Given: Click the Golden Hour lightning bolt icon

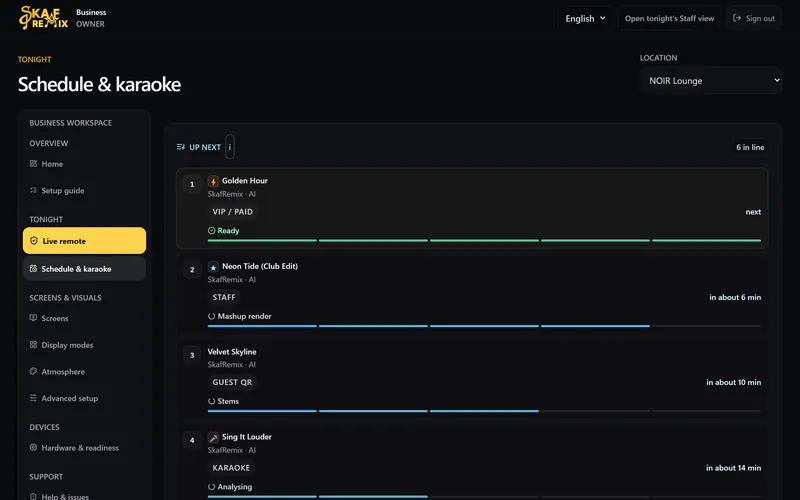Looking at the screenshot, I should 213,181.
